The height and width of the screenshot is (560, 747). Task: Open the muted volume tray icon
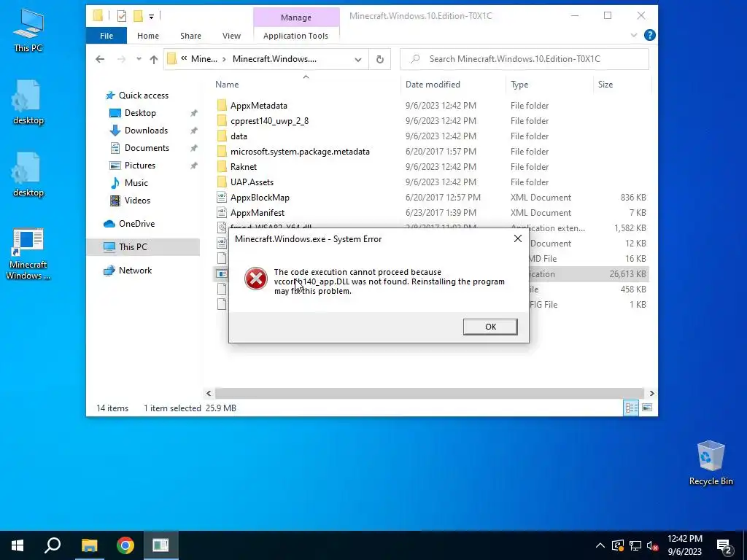653,545
